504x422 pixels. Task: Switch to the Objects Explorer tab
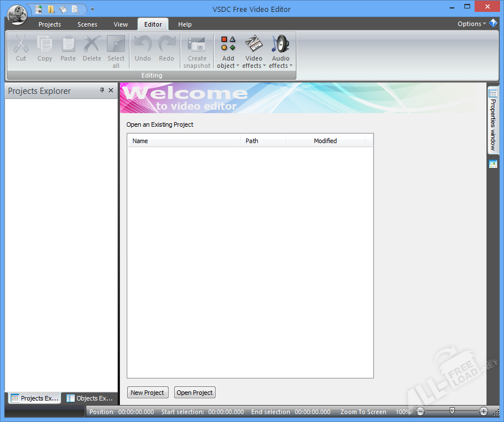pyautogui.click(x=89, y=398)
